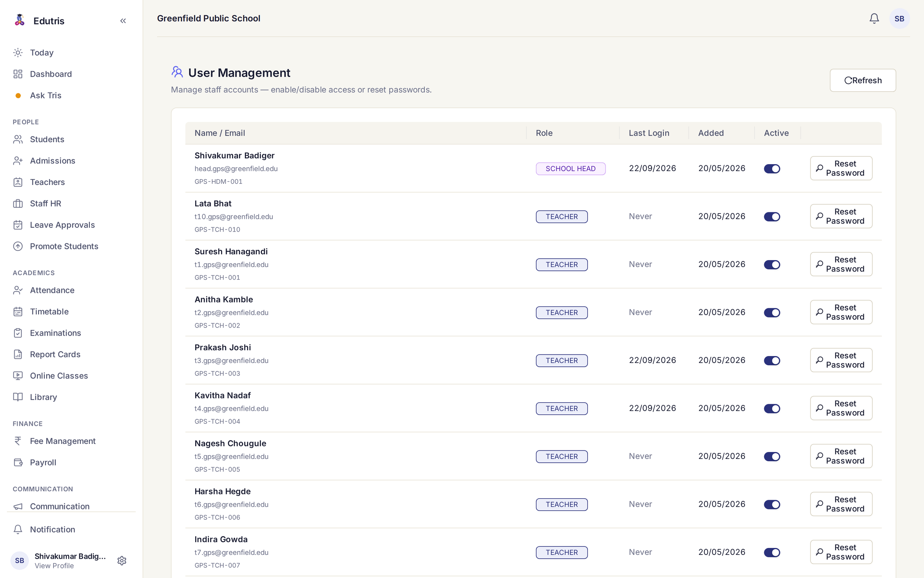This screenshot has width=924, height=578.
Task: Reset password for Nagesh Chougule
Action: pyautogui.click(x=841, y=456)
